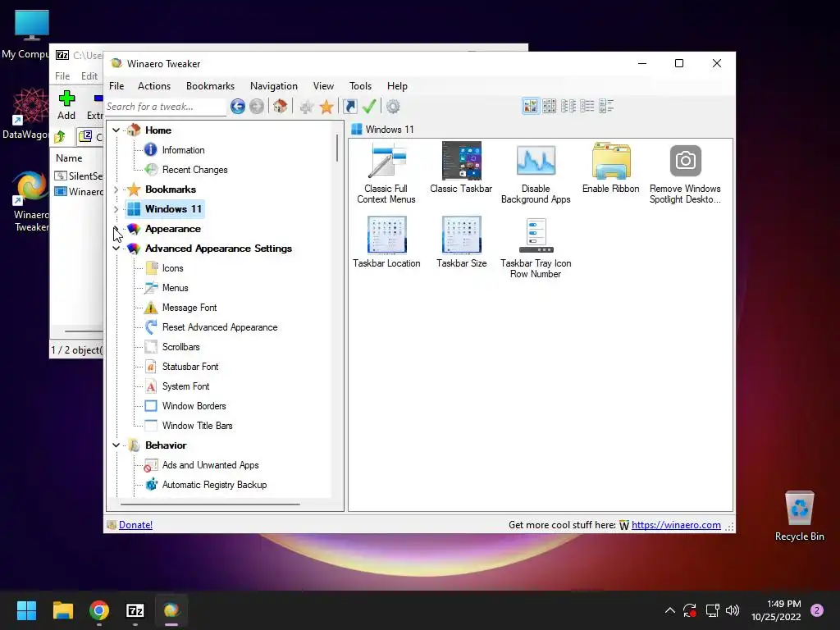Open Winaero Tweaker desktop shortcut

coord(30,202)
